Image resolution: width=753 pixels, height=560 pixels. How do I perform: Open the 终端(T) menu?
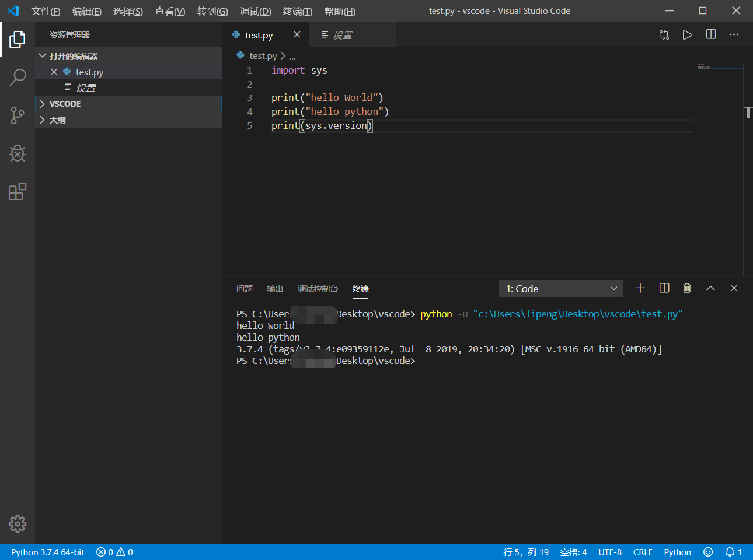pyautogui.click(x=297, y=11)
